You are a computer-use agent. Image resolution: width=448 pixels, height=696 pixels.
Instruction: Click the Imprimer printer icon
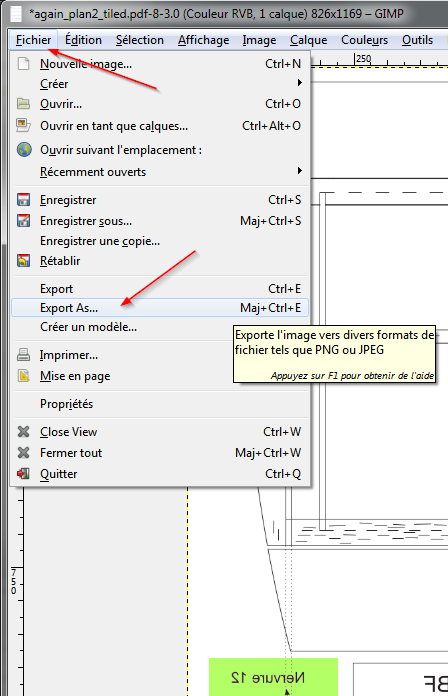click(23, 355)
